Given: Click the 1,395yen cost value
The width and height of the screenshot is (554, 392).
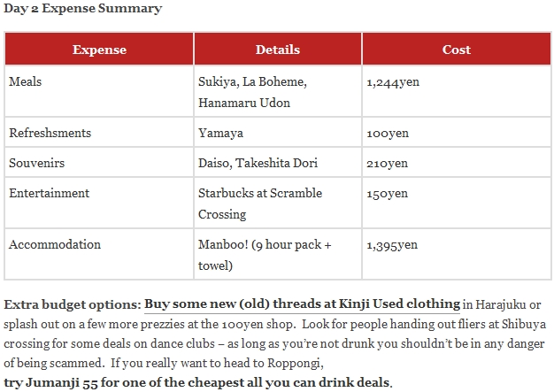Looking at the screenshot, I should pyautogui.click(x=392, y=245).
